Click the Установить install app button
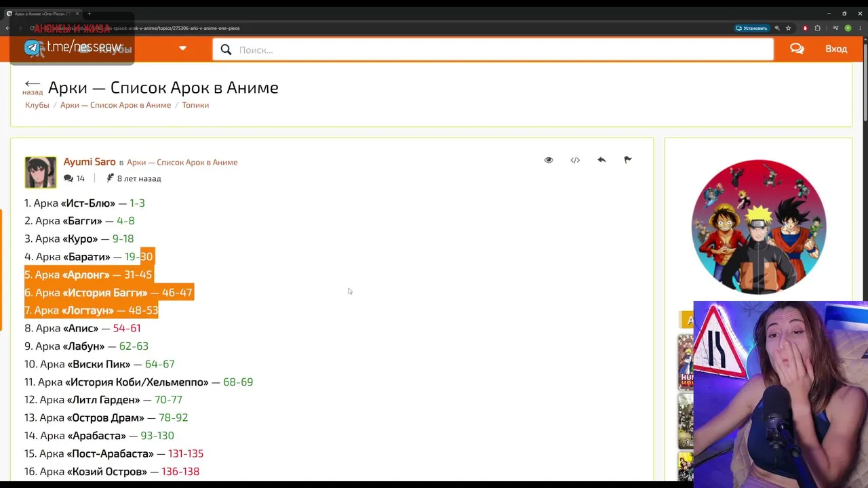 click(752, 28)
